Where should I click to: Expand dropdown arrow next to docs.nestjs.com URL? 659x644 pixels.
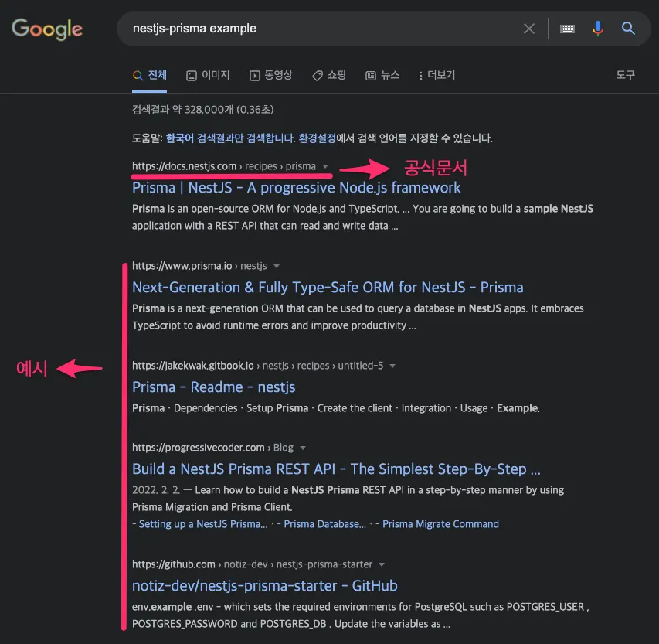325,166
